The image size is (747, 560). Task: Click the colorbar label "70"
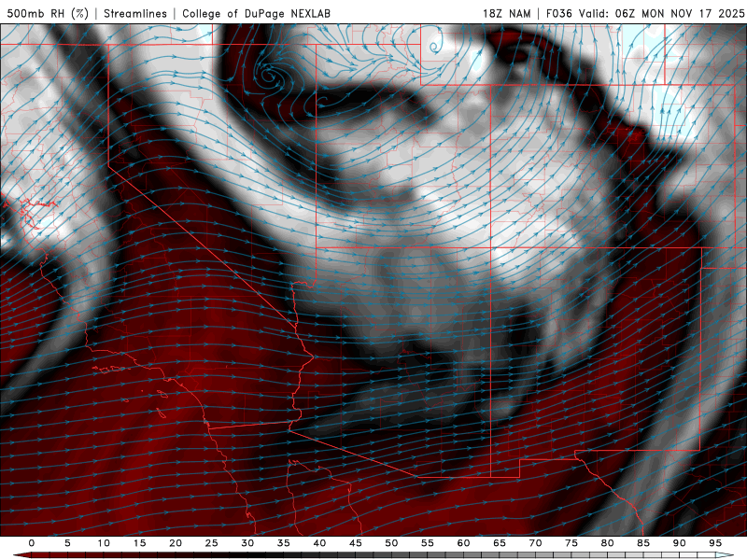tap(535, 543)
